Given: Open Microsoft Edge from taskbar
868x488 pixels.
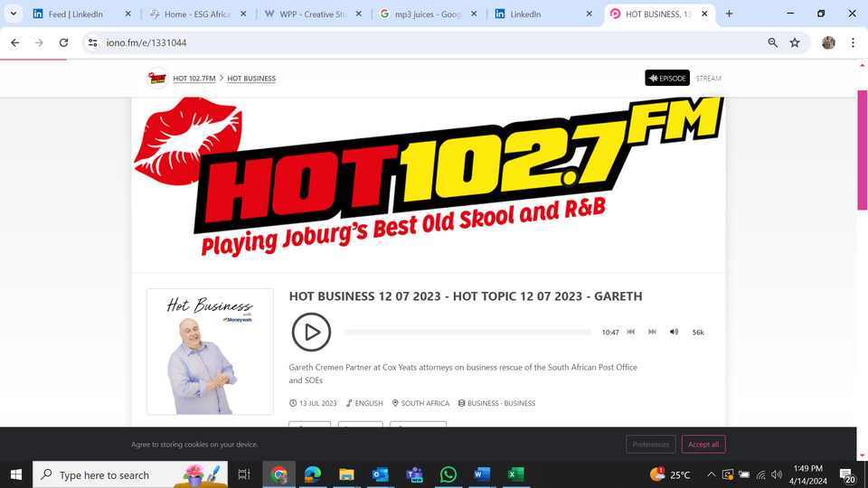Looking at the screenshot, I should pos(313,474).
